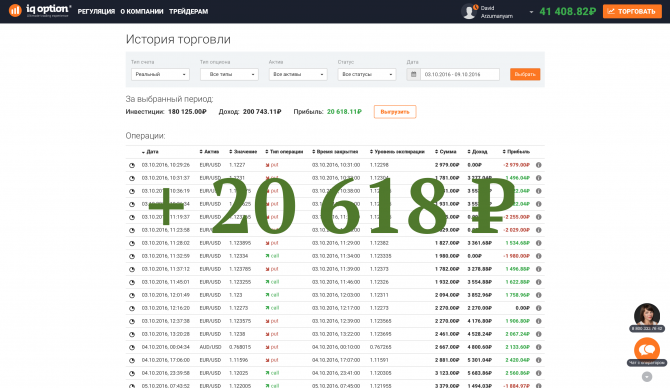Sort operations by Сумма column
Image resolution: width=670 pixels, height=388 pixels.
[x=446, y=152]
